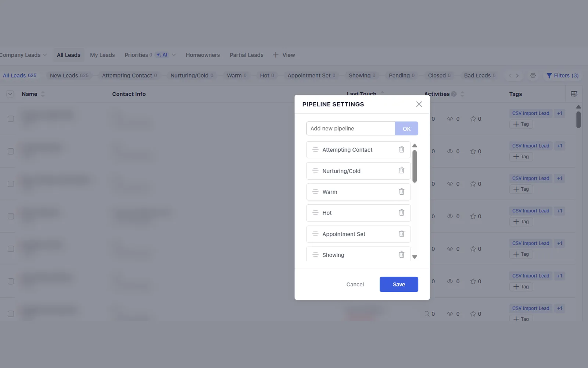The width and height of the screenshot is (588, 368).
Task: Tick the checkbox in the fifth lead row
Action: (x=11, y=249)
